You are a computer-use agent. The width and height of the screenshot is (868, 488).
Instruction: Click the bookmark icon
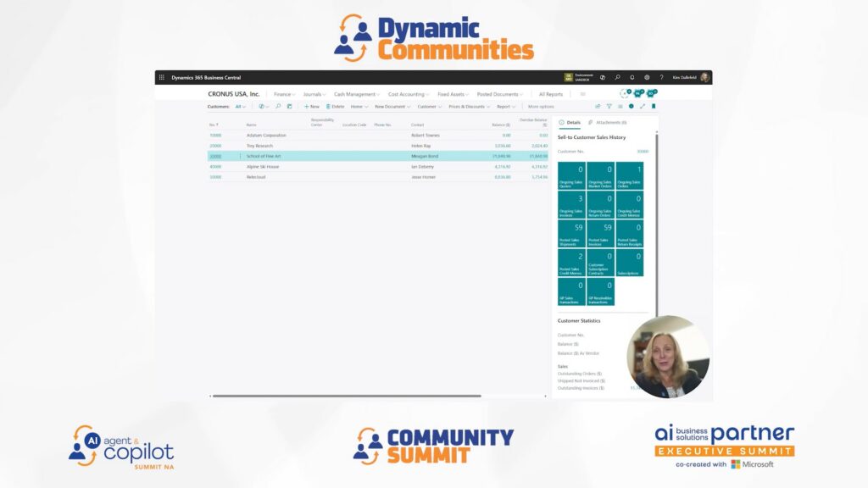click(654, 106)
